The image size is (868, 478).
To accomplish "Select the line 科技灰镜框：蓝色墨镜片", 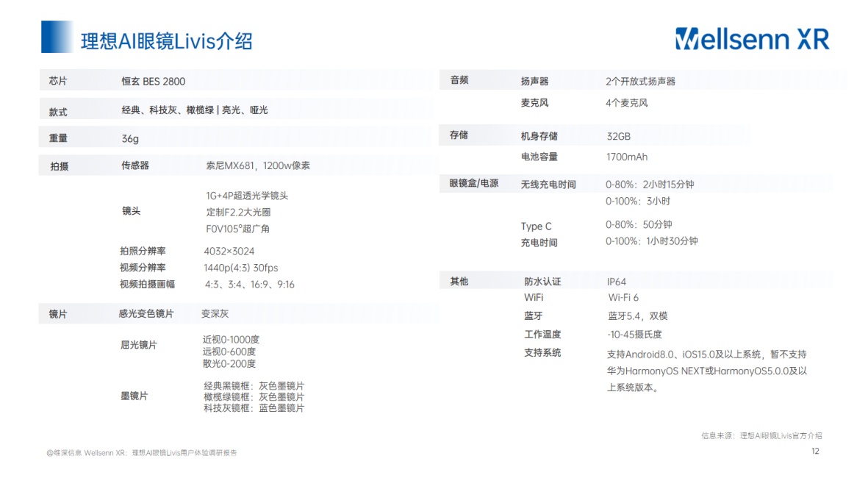I will tap(254, 408).
